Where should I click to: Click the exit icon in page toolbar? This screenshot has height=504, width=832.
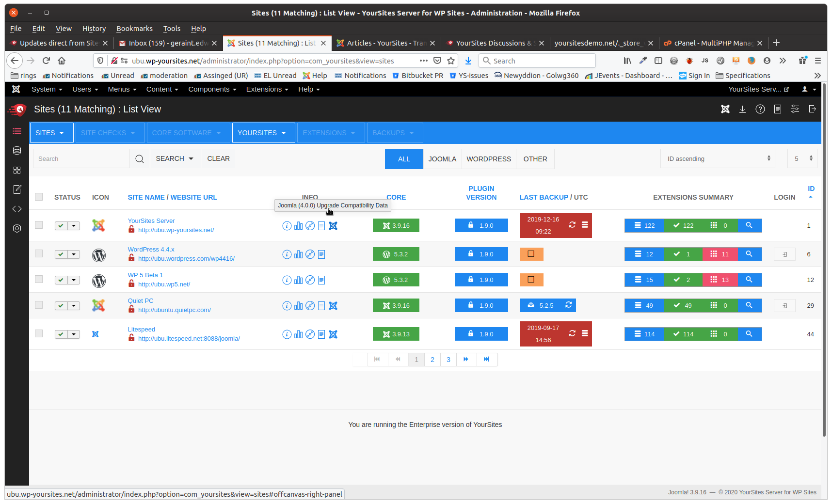click(813, 110)
